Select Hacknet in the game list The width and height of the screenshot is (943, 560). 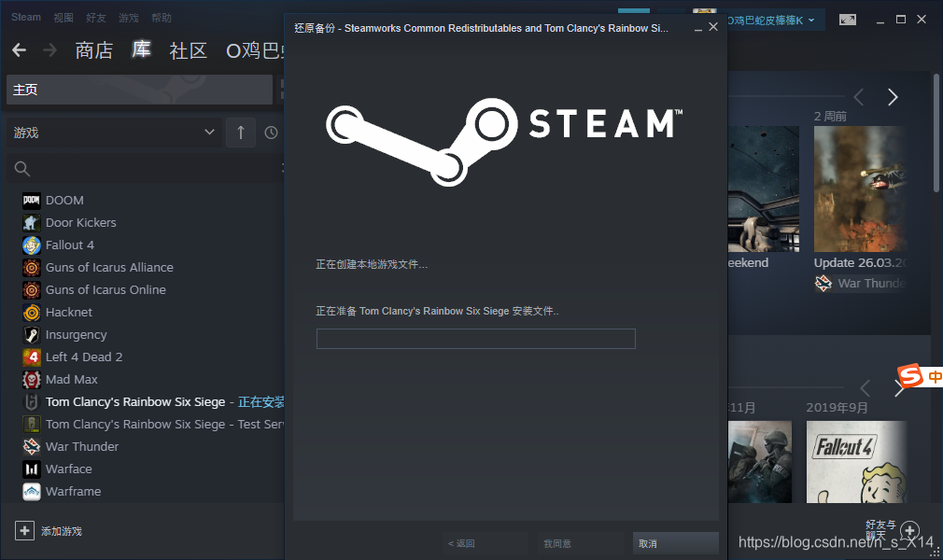(x=69, y=312)
